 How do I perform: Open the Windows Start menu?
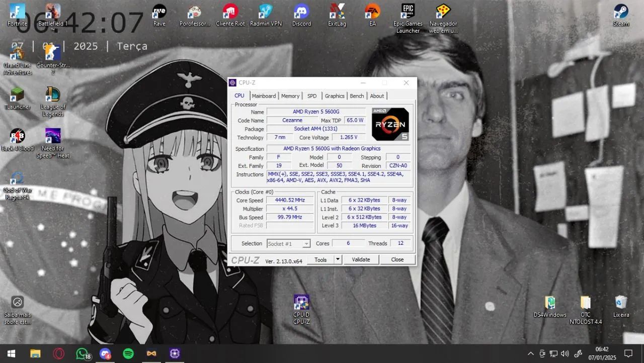point(11,353)
